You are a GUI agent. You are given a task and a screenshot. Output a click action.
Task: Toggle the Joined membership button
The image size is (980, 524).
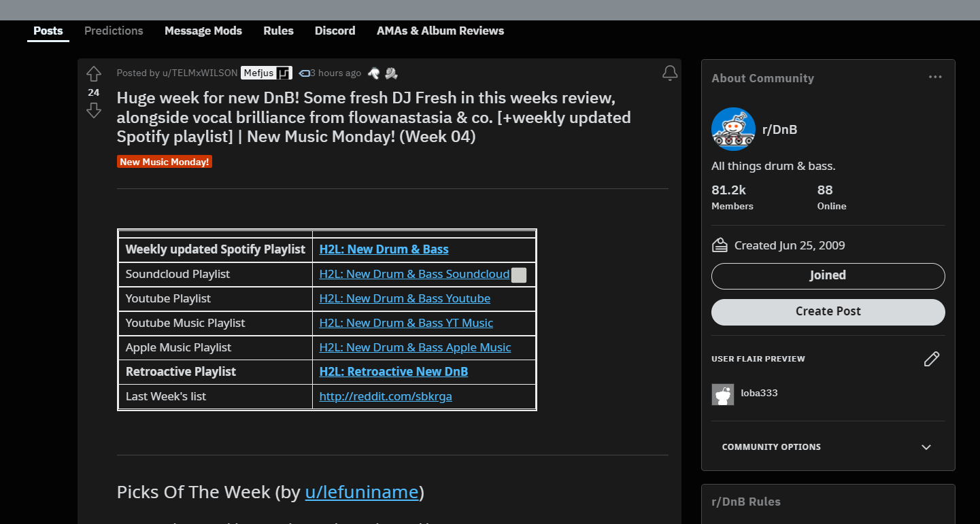[x=828, y=276]
